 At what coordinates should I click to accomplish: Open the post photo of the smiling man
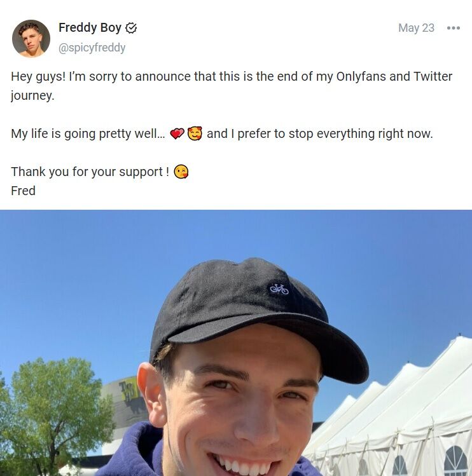coord(236,343)
